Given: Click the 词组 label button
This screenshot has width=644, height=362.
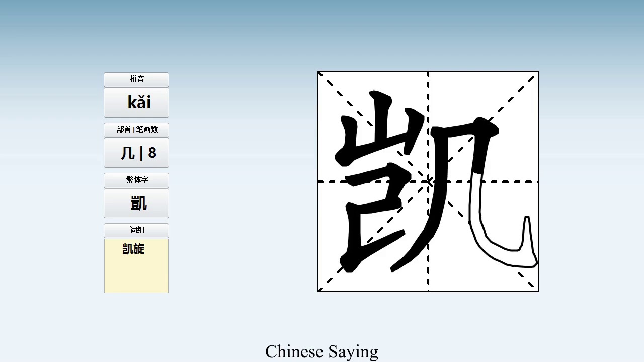Looking at the screenshot, I should (x=136, y=230).
